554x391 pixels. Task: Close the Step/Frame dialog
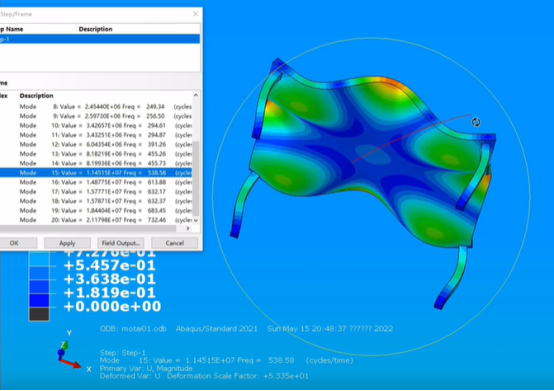(195, 14)
